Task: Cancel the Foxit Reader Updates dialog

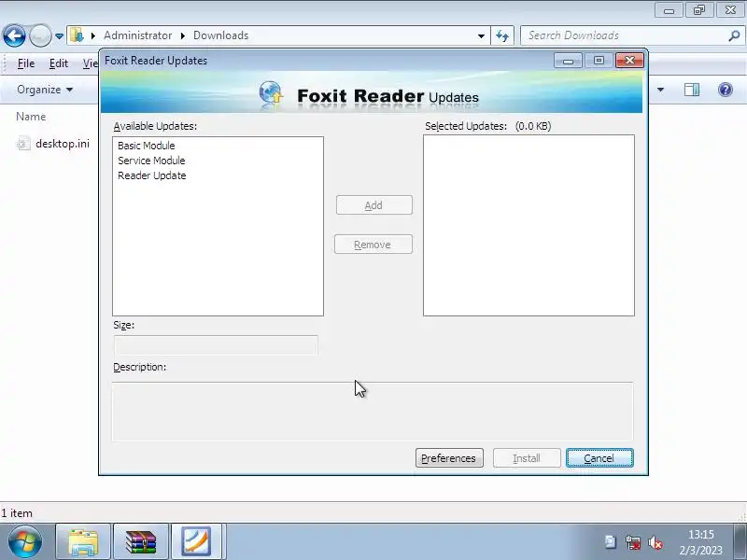Action: (x=599, y=458)
